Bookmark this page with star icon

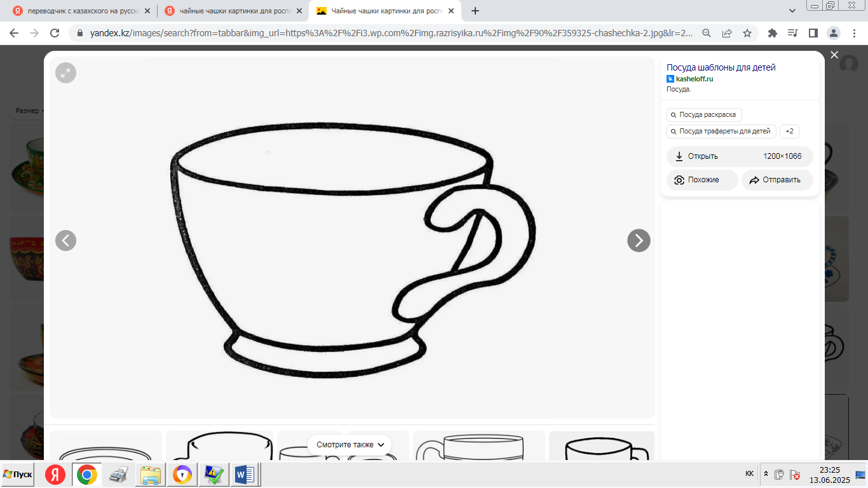click(747, 33)
